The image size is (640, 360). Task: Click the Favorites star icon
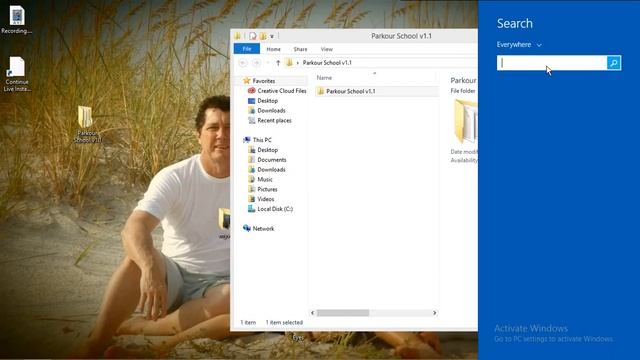coord(247,80)
